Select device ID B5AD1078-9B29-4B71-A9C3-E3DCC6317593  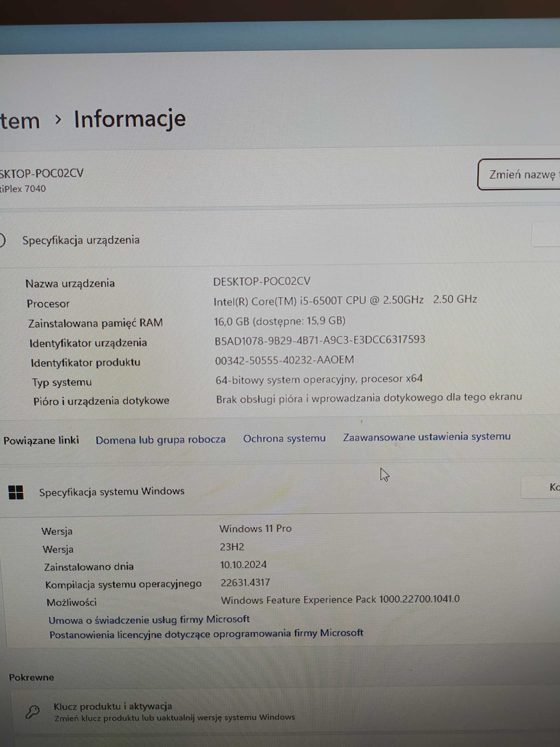point(320,340)
